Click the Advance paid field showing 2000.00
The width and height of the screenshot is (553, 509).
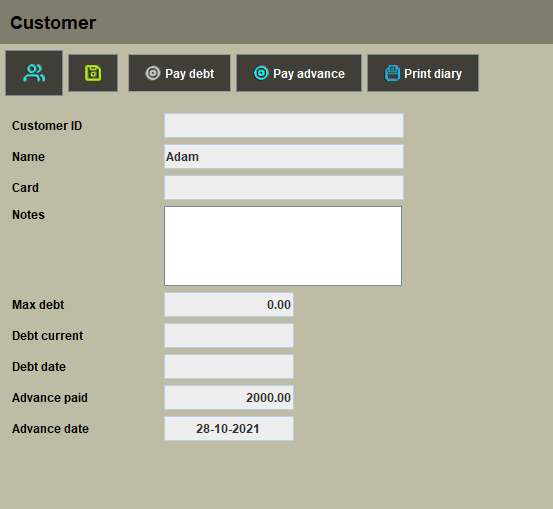pos(229,398)
